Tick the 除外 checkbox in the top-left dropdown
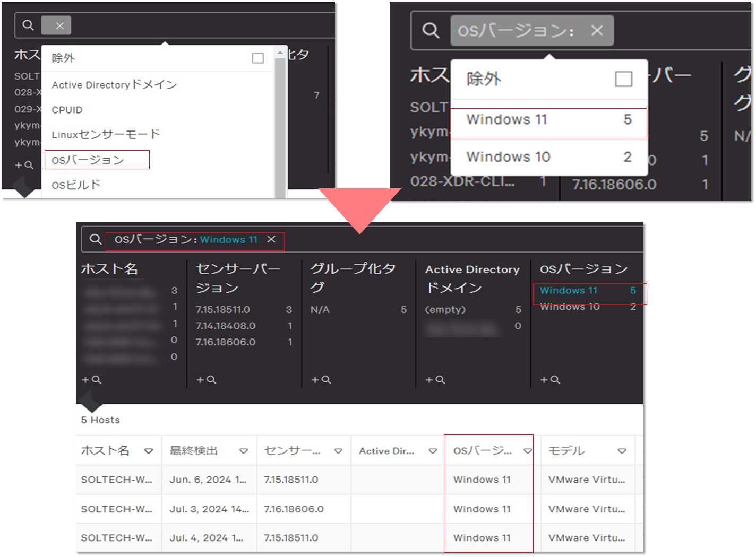This screenshot has height=557, width=756. pyautogui.click(x=258, y=58)
